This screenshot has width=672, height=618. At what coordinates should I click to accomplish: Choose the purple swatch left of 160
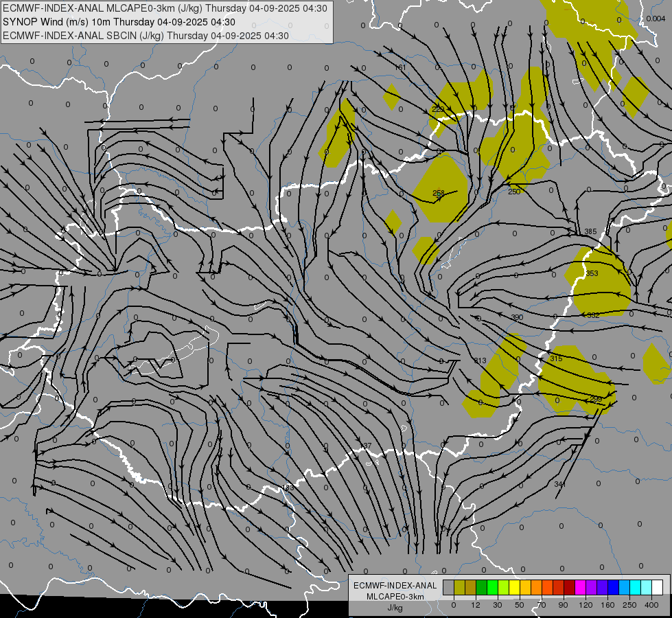(592, 587)
